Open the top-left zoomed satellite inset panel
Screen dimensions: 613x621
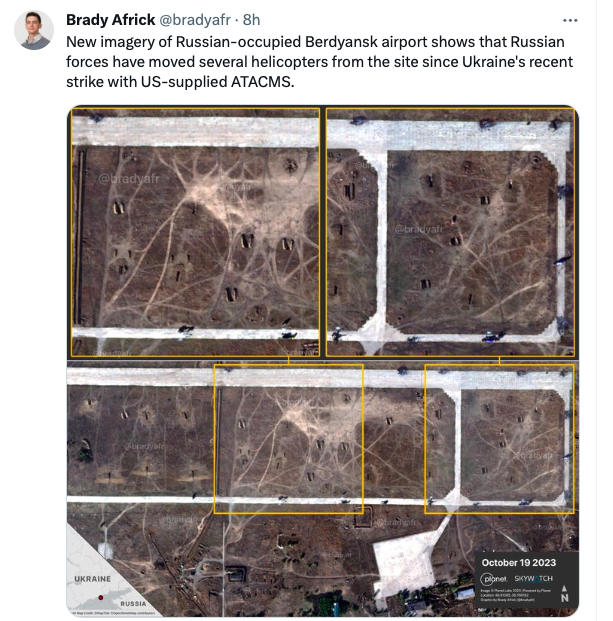click(x=195, y=232)
